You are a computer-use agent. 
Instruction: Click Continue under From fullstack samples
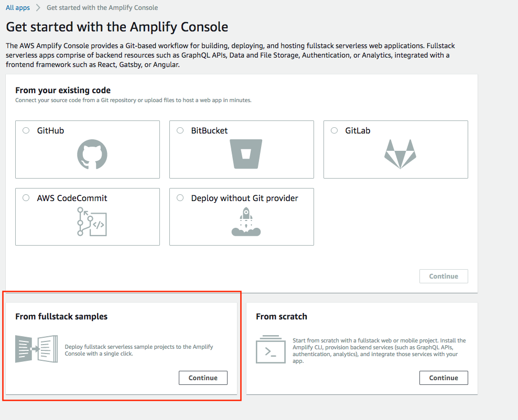tap(203, 378)
